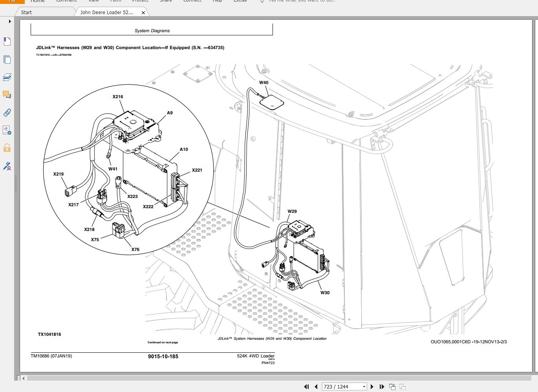Close the John Deere Loader tab

click(x=143, y=13)
